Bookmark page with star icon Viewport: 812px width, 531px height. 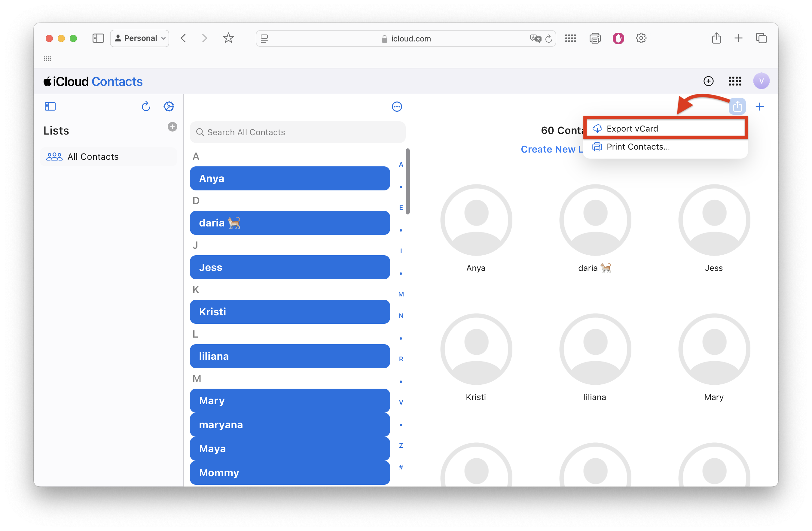click(228, 38)
